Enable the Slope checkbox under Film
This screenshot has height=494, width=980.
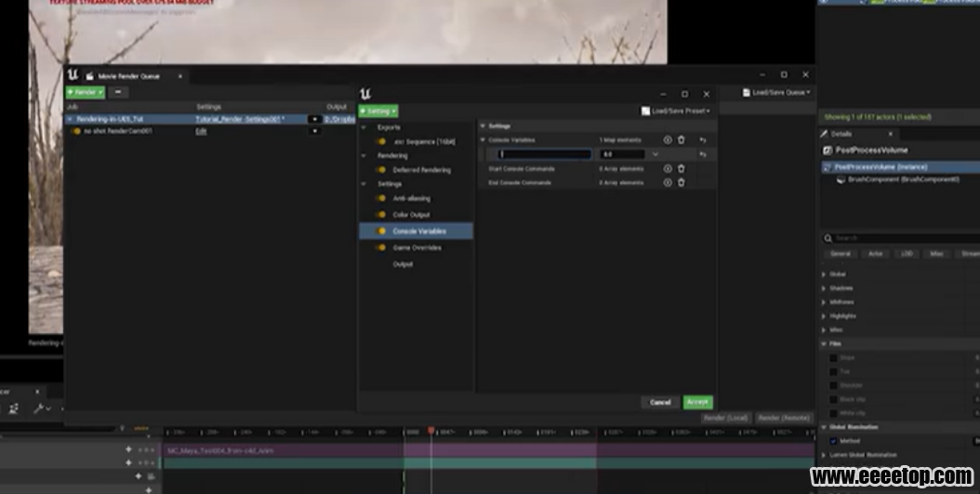pyautogui.click(x=833, y=357)
